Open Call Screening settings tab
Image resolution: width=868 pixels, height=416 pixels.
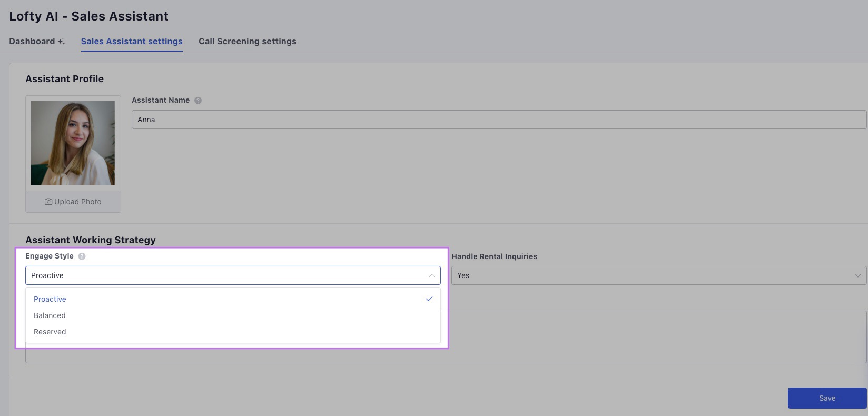click(x=248, y=41)
